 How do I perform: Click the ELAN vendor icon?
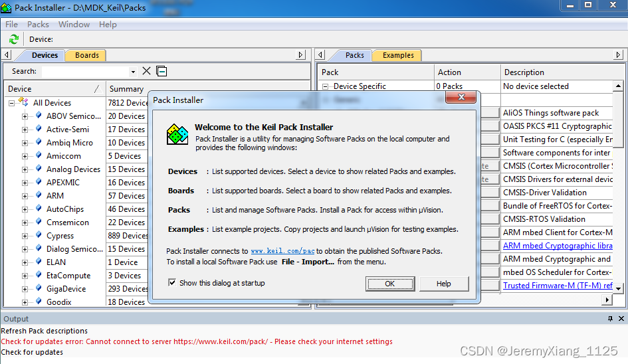tap(39, 262)
